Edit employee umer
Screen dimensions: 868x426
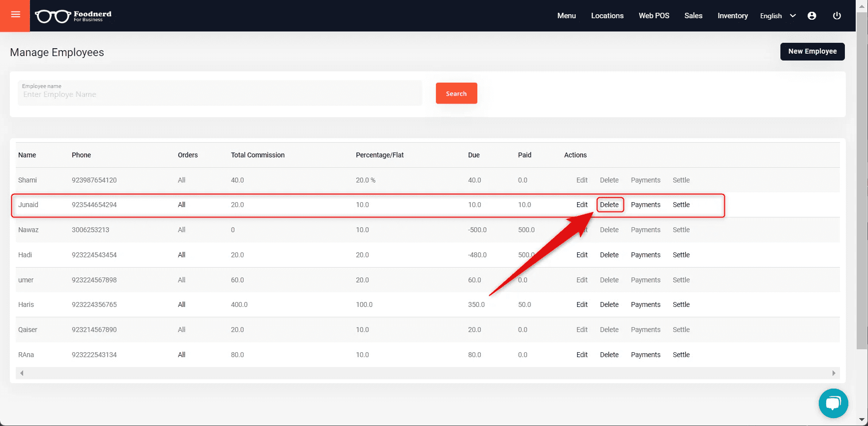point(582,280)
